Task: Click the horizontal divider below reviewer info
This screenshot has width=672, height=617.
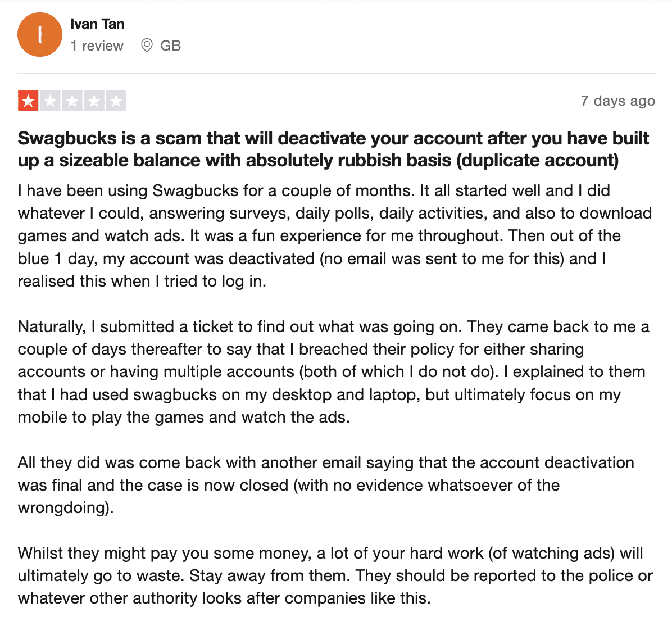Action: coord(337,74)
